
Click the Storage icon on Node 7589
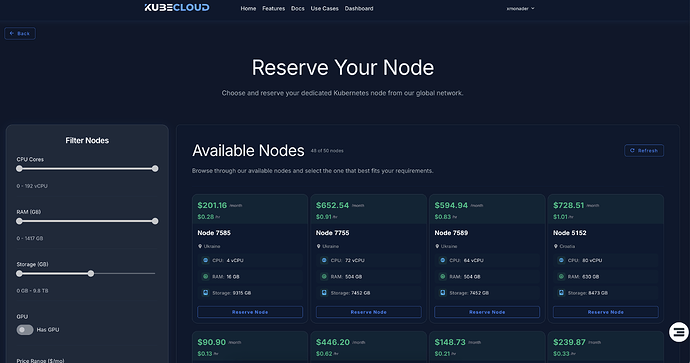click(443, 293)
